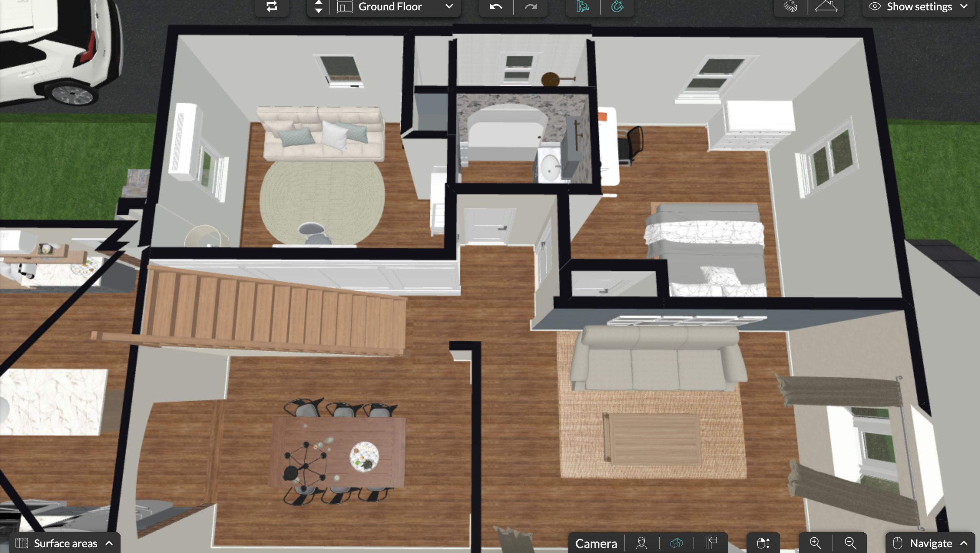Image resolution: width=980 pixels, height=553 pixels.
Task: Click the stacked floor layers icon
Action: [x=790, y=7]
